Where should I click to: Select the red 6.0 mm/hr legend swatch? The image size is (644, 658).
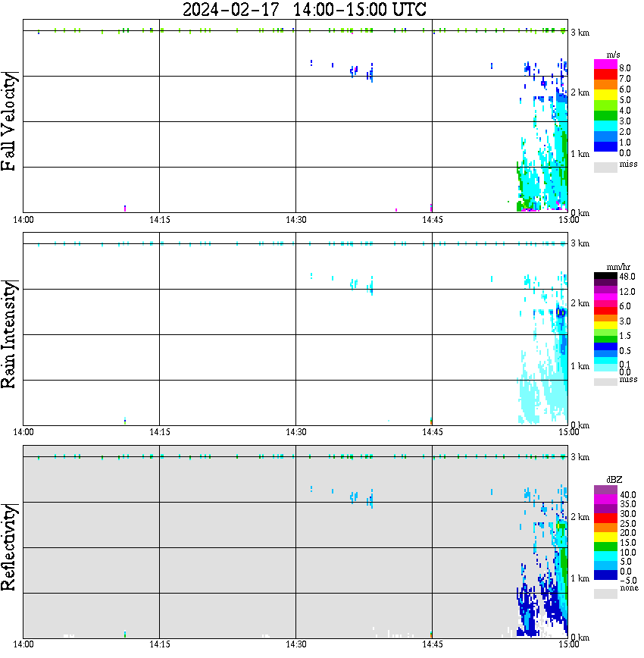[x=605, y=311]
